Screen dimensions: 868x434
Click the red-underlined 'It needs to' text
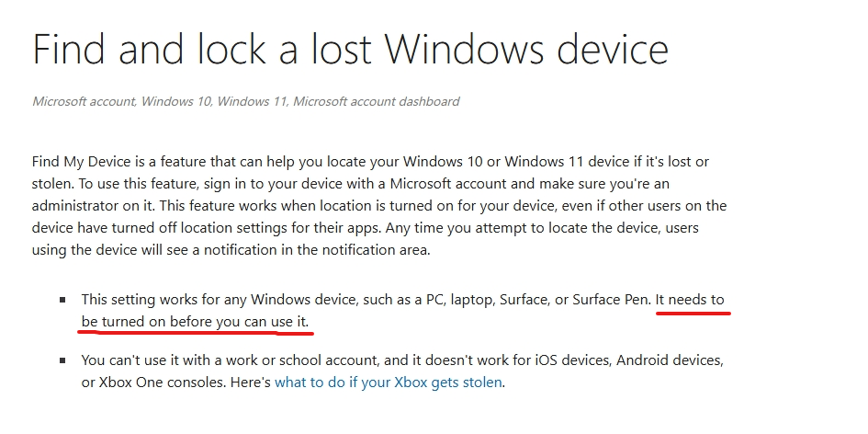(x=693, y=300)
